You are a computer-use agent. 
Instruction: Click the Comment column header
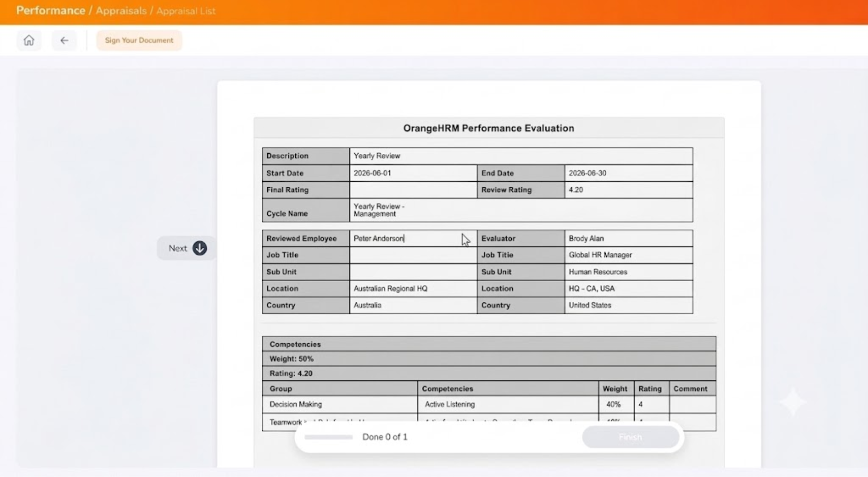[x=693, y=389]
